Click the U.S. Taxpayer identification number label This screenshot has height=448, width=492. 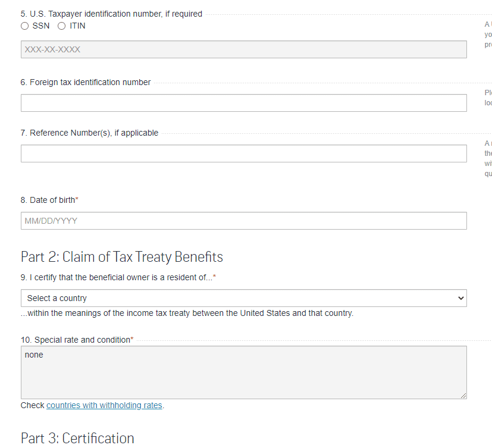111,14
